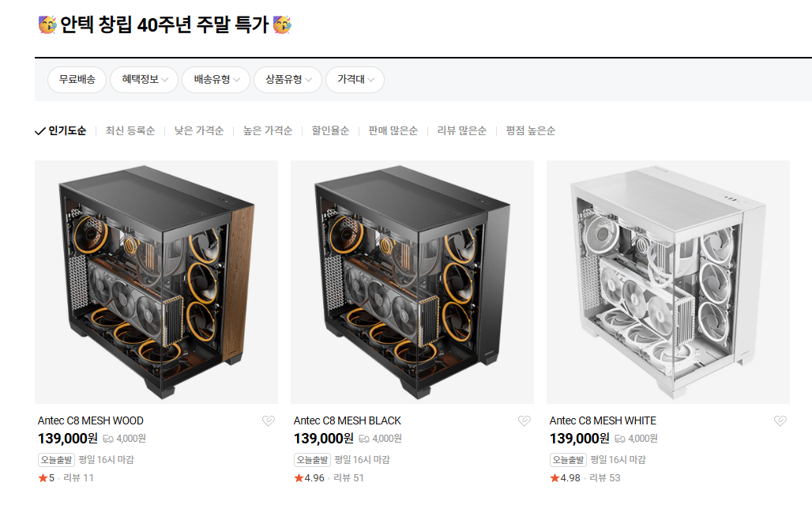The width and height of the screenshot is (812, 524).
Task: Favorite the Antec C8 MESH WHITE item
Action: tap(780, 420)
